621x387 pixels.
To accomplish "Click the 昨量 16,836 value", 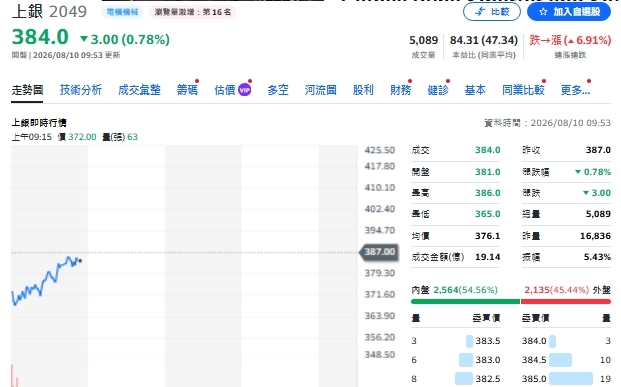I will point(595,236).
